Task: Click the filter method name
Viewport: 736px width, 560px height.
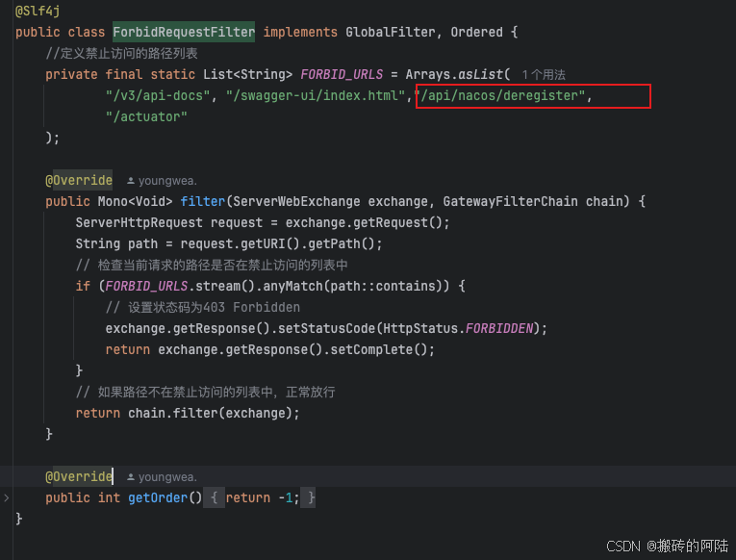Action: click(x=203, y=201)
